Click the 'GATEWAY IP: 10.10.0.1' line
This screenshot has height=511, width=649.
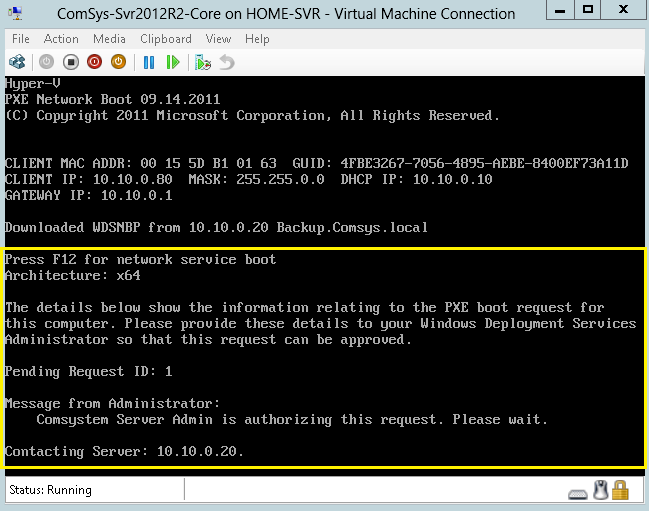(89, 195)
